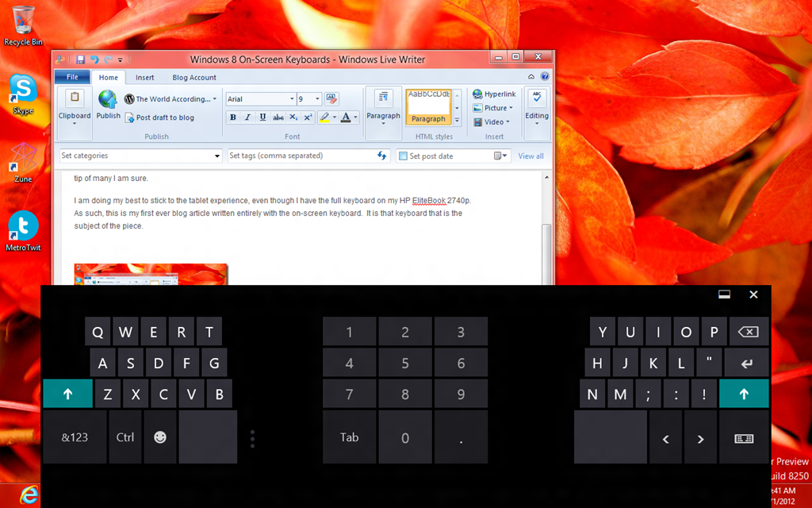
Task: Enable the Set post date checkbox
Action: [x=403, y=156]
